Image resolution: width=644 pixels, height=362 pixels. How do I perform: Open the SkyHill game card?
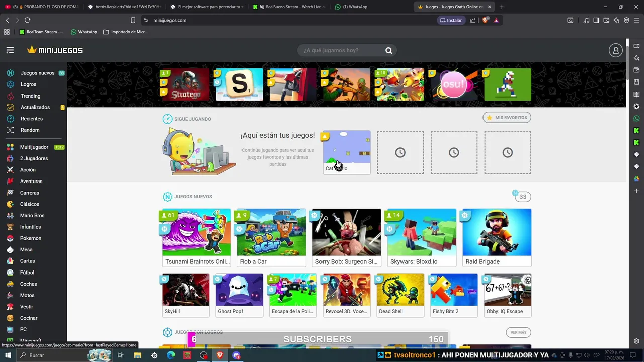(x=186, y=295)
